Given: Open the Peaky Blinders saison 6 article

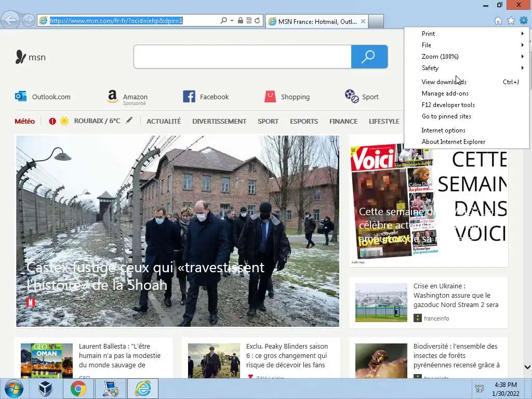Looking at the screenshot, I should click(261, 357).
